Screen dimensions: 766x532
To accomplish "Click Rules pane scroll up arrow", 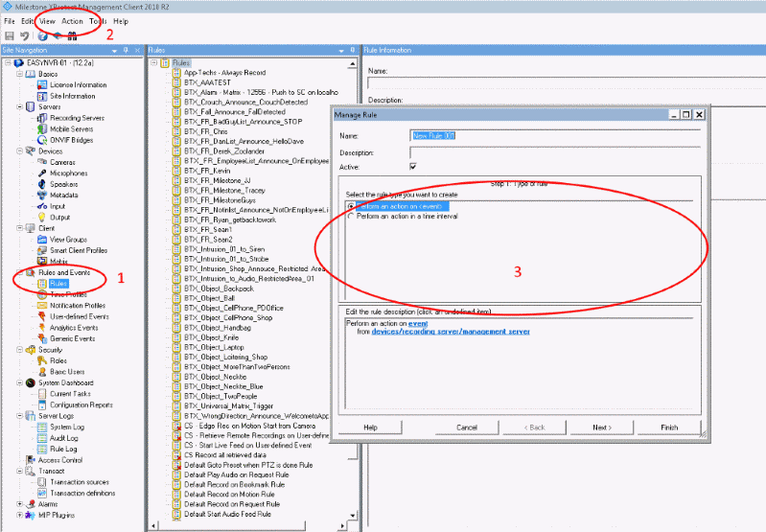I will click(x=353, y=64).
